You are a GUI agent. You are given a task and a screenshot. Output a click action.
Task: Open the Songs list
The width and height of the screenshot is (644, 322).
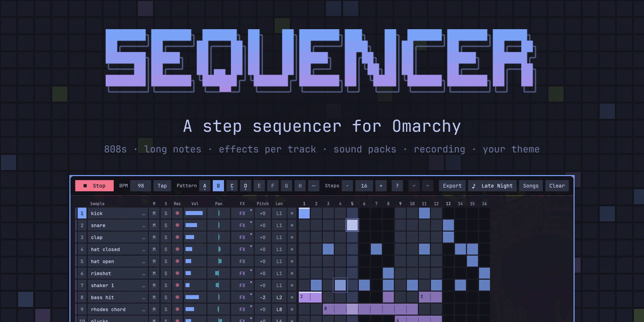click(531, 186)
